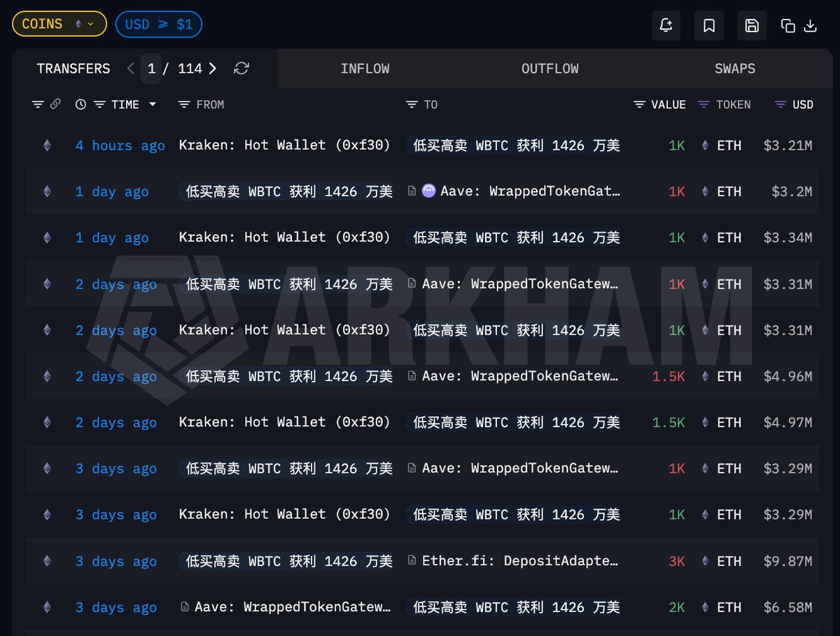Open the USD column filter
Image resolution: width=840 pixels, height=636 pixels.
point(780,104)
